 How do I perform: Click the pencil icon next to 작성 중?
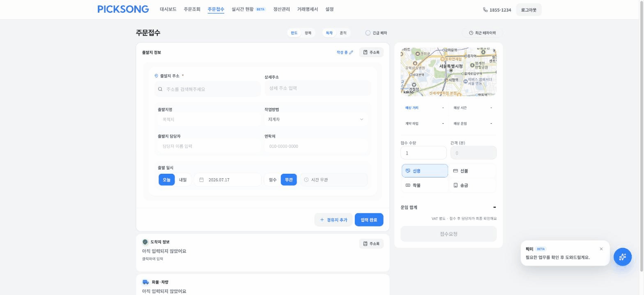(351, 52)
